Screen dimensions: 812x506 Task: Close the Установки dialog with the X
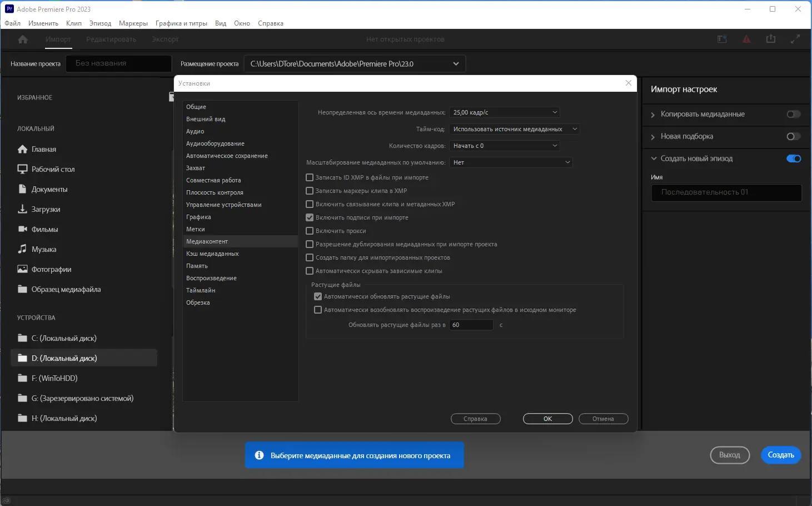click(629, 83)
